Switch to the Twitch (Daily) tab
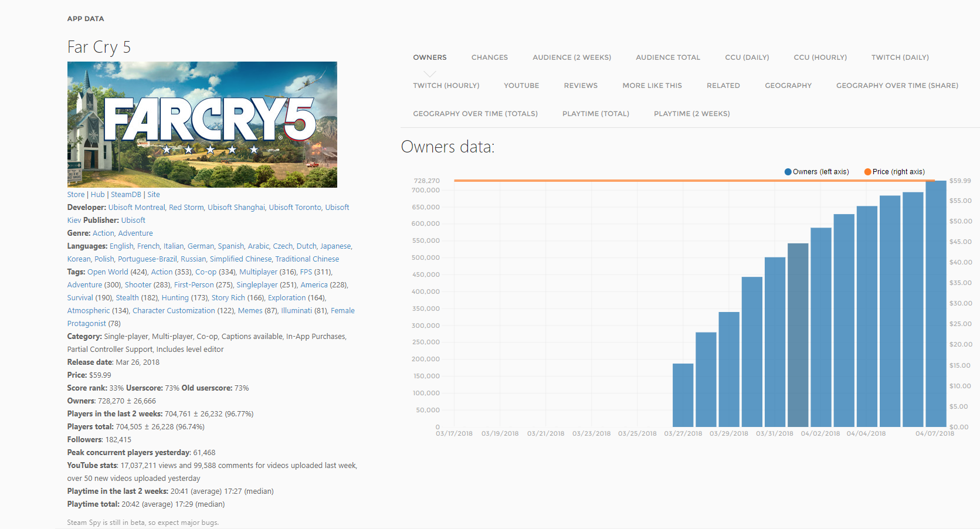 pos(900,57)
